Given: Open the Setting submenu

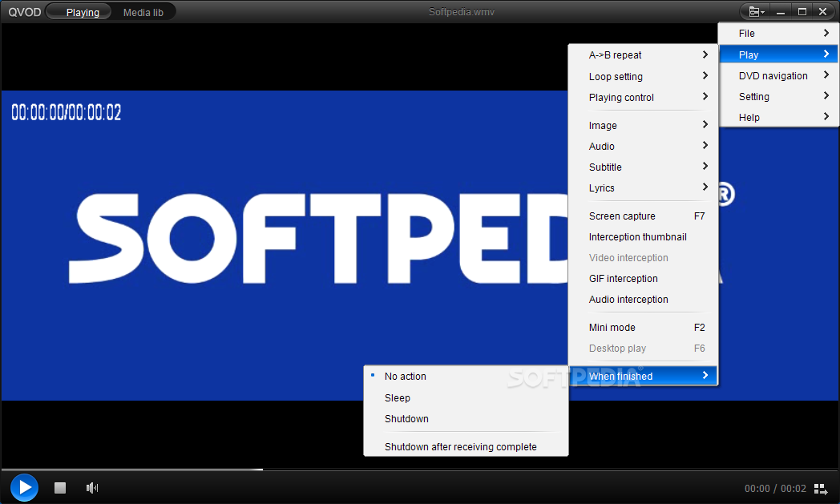Looking at the screenshot, I should click(x=779, y=96).
